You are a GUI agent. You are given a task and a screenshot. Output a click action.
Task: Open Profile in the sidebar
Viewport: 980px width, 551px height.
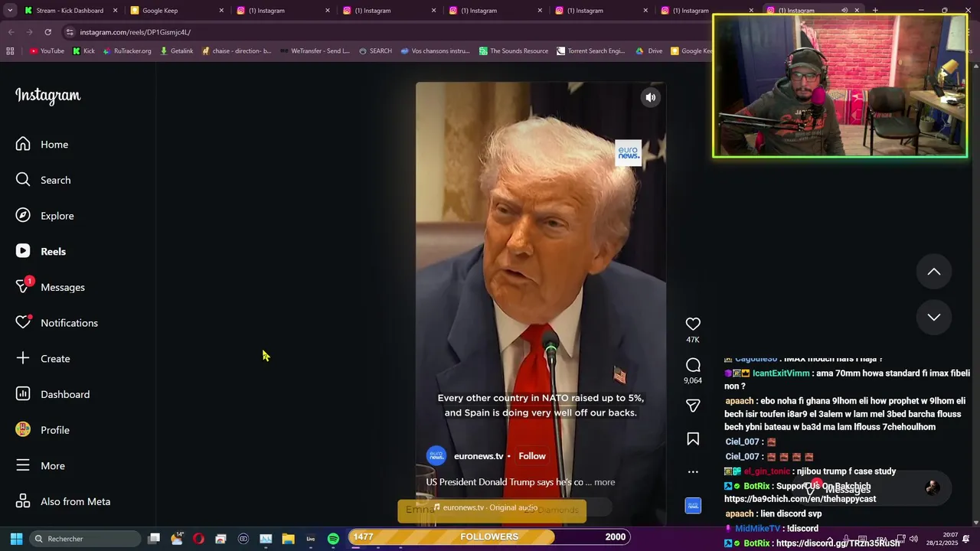43,430
